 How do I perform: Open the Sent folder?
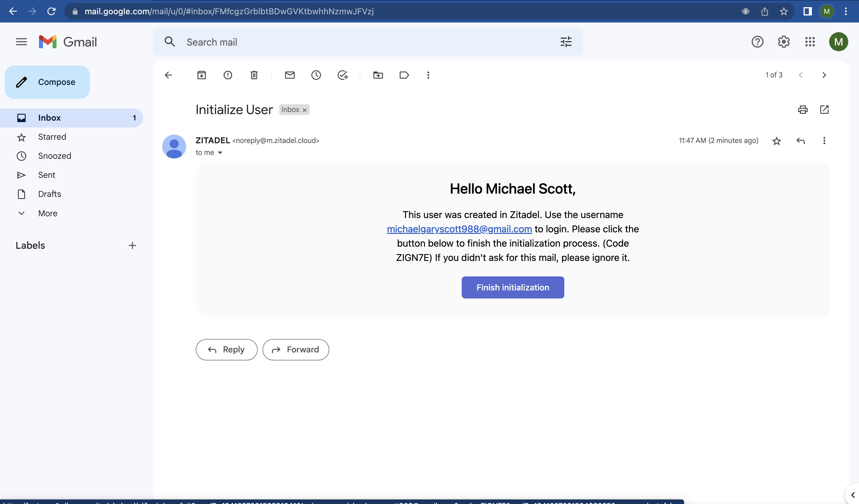[x=46, y=175]
